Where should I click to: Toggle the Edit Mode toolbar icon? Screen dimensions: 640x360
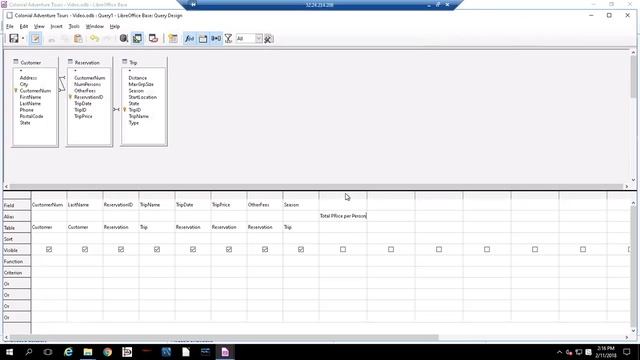tap(36, 38)
